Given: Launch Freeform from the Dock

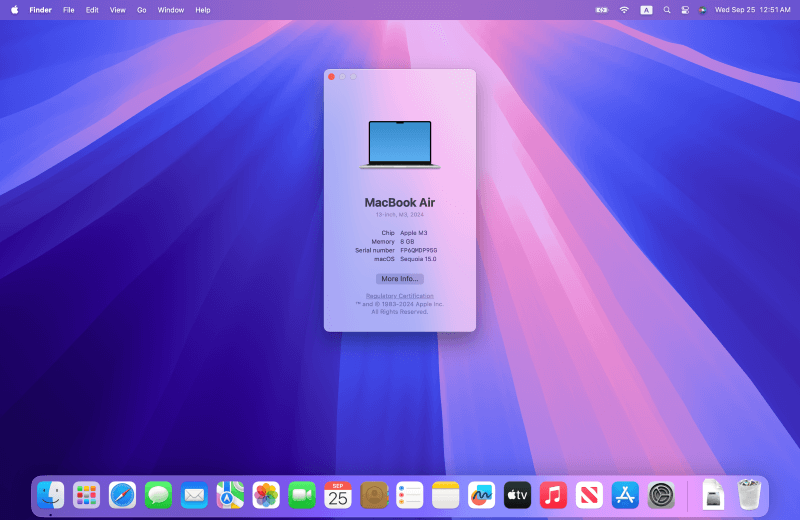Looking at the screenshot, I should [x=482, y=495].
